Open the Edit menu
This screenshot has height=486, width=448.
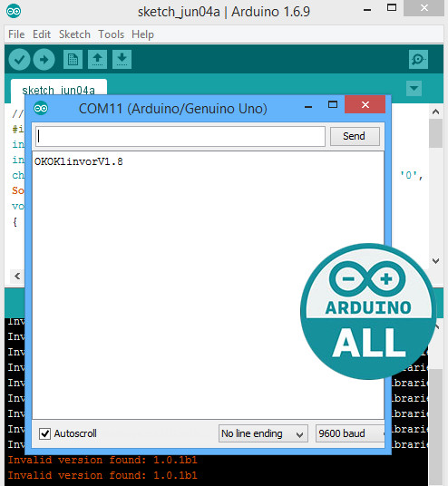(42, 34)
